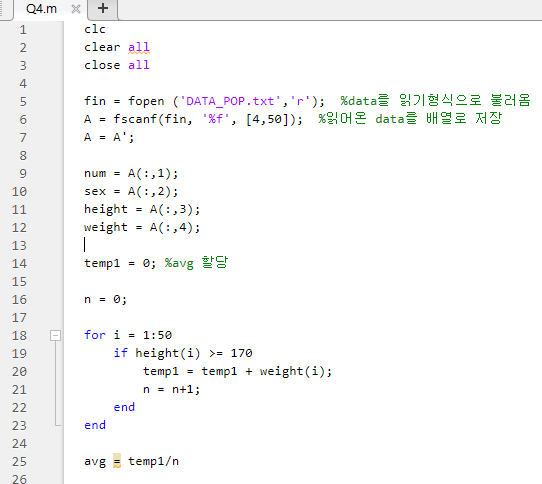
Task: Click 'all' in the clear all line
Action: (139, 47)
